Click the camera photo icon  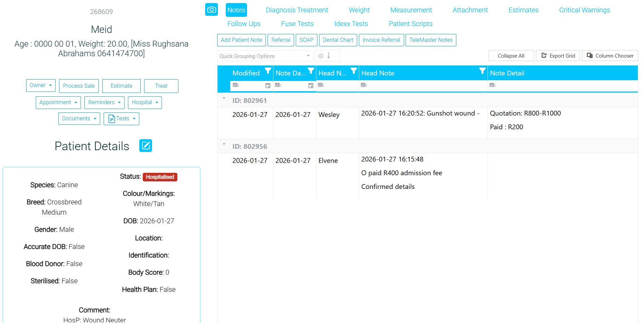(211, 10)
